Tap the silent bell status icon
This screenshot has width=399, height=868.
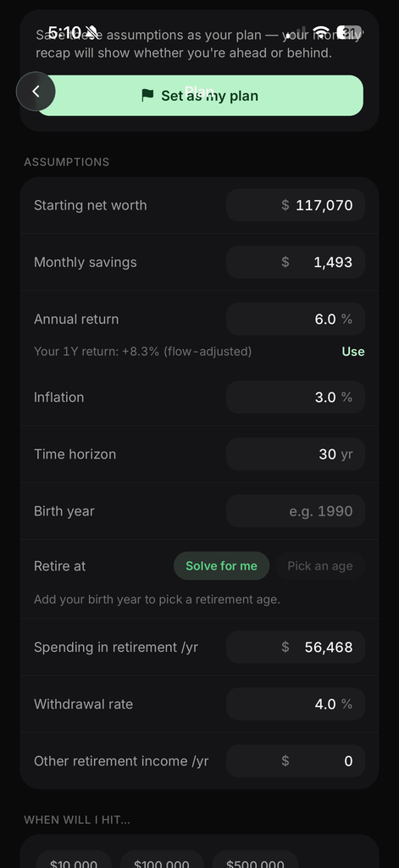[91, 31]
